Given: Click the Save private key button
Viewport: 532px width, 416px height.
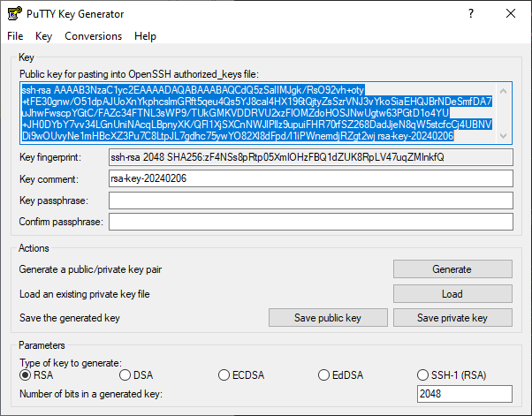Looking at the screenshot, I should [452, 318].
